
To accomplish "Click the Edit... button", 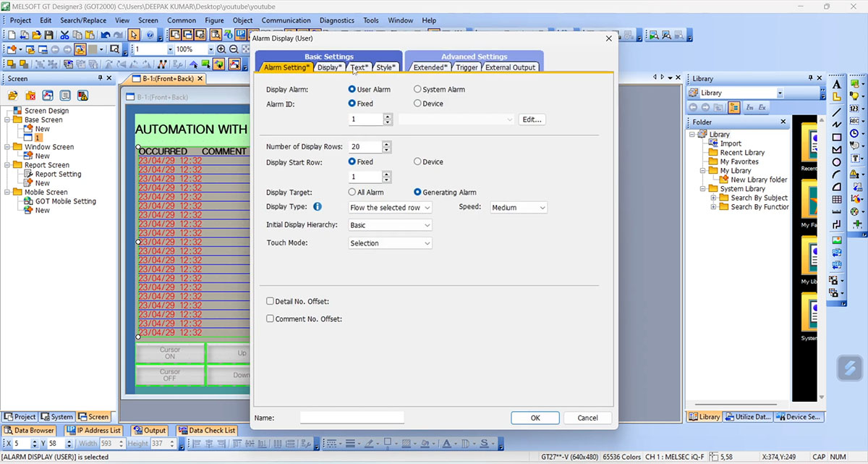I will click(532, 119).
